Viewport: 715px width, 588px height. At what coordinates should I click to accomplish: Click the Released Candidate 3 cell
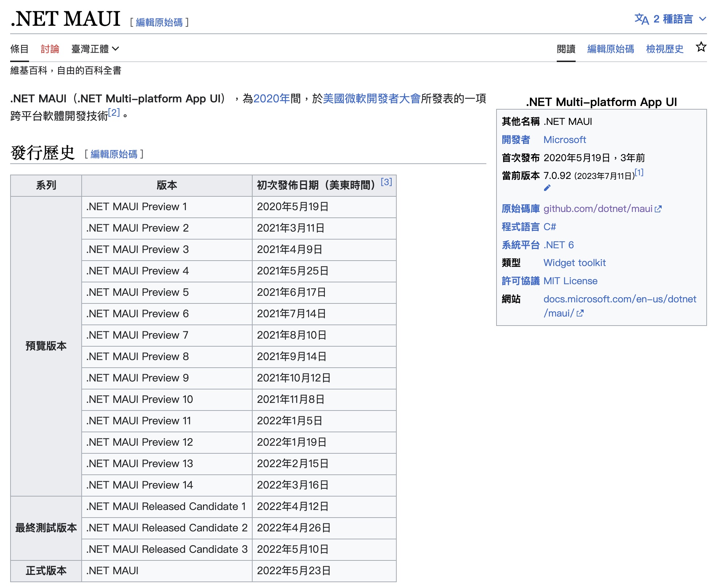click(167, 550)
